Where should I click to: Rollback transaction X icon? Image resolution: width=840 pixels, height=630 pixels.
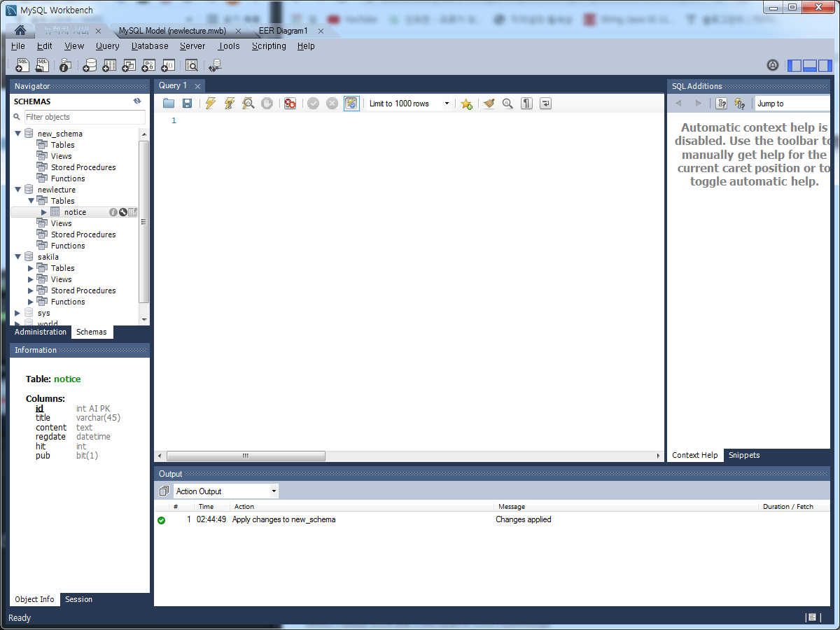332,104
